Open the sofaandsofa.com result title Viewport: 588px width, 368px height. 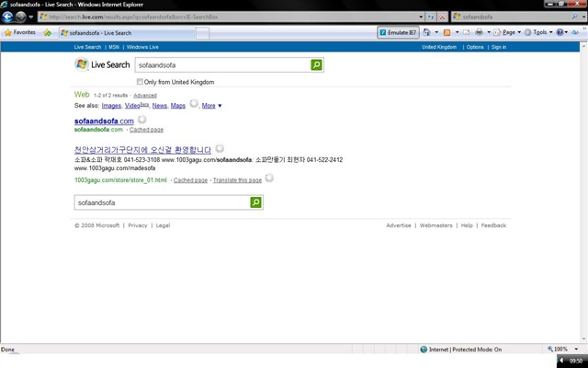[x=104, y=121]
